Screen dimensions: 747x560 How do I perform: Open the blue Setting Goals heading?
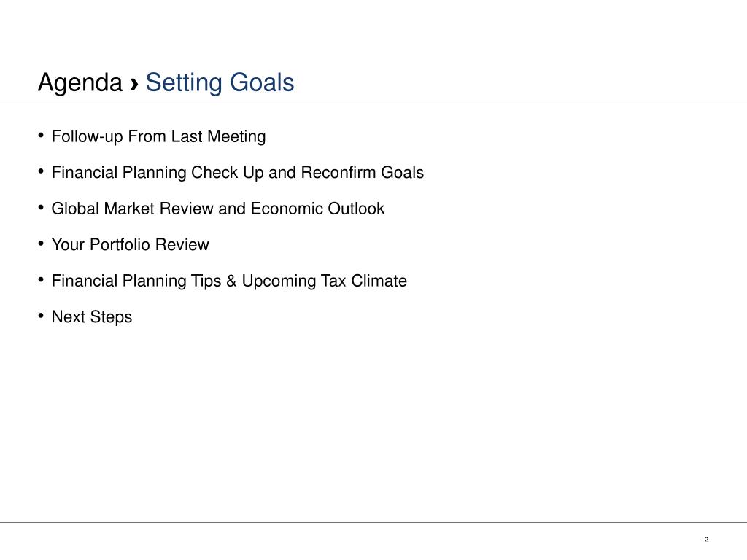click(220, 82)
